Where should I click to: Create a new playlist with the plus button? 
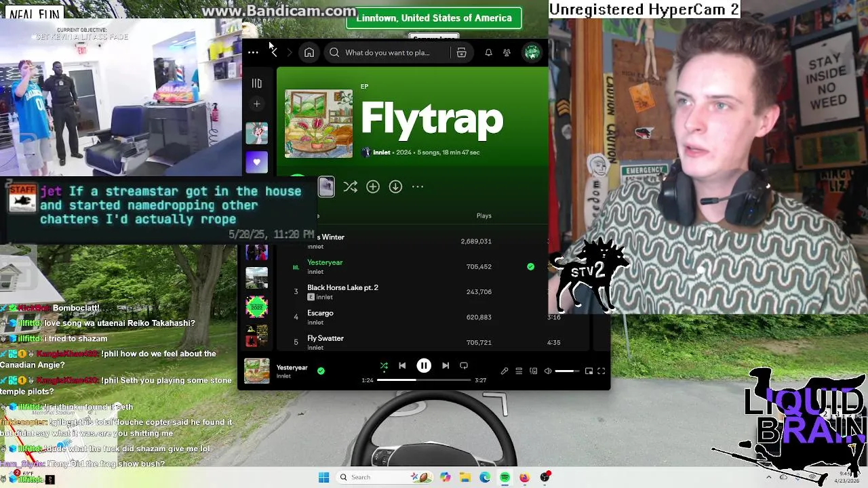coord(256,104)
